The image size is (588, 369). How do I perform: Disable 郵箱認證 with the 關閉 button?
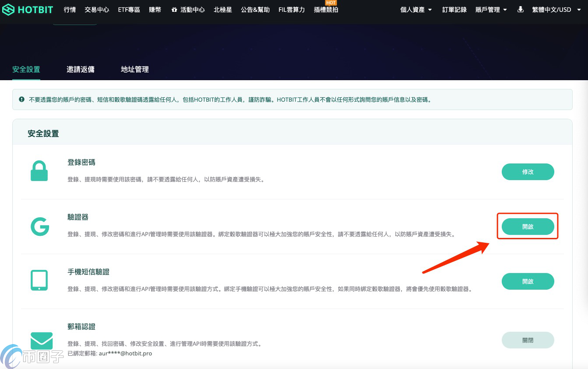pyautogui.click(x=528, y=340)
